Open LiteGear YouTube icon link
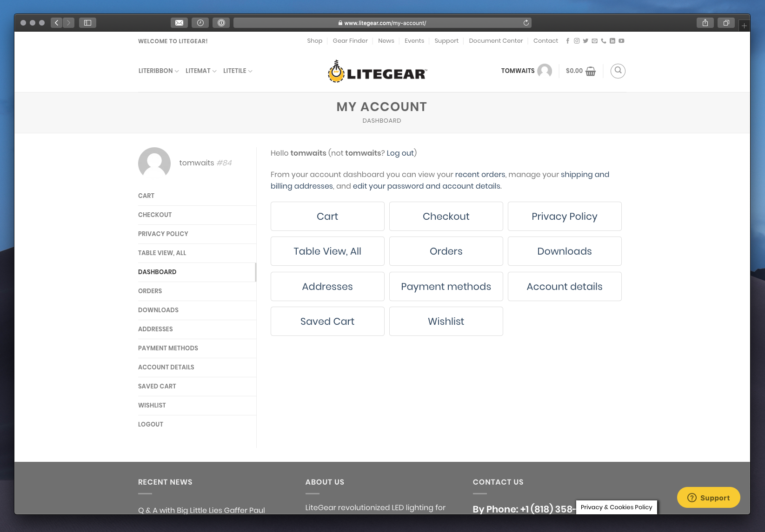Viewport: 765px width, 532px height. point(621,41)
